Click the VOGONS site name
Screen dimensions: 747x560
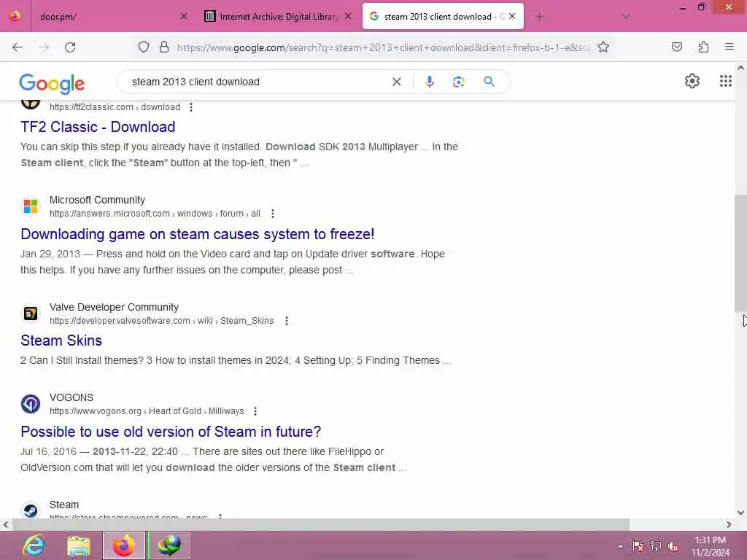[71, 397]
